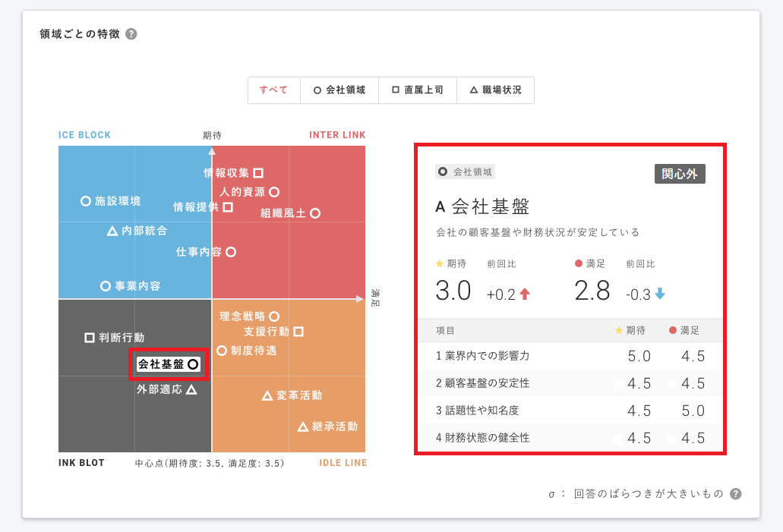Select the highlighted 会社基盤 chart item
The height and width of the screenshot is (532, 783).
tap(168, 364)
